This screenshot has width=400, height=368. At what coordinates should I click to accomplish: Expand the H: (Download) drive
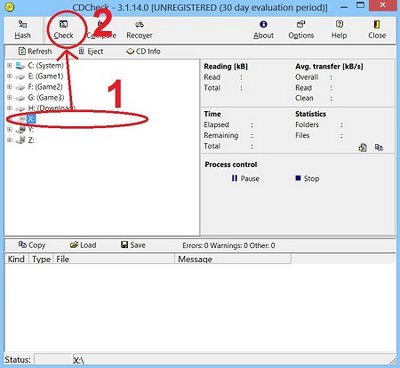coord(9,108)
